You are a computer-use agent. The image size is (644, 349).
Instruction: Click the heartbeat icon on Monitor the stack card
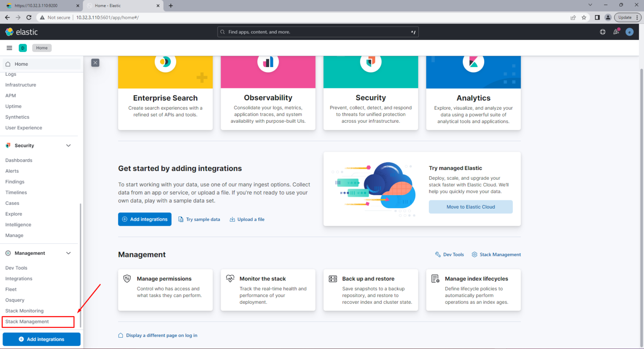pyautogui.click(x=230, y=278)
